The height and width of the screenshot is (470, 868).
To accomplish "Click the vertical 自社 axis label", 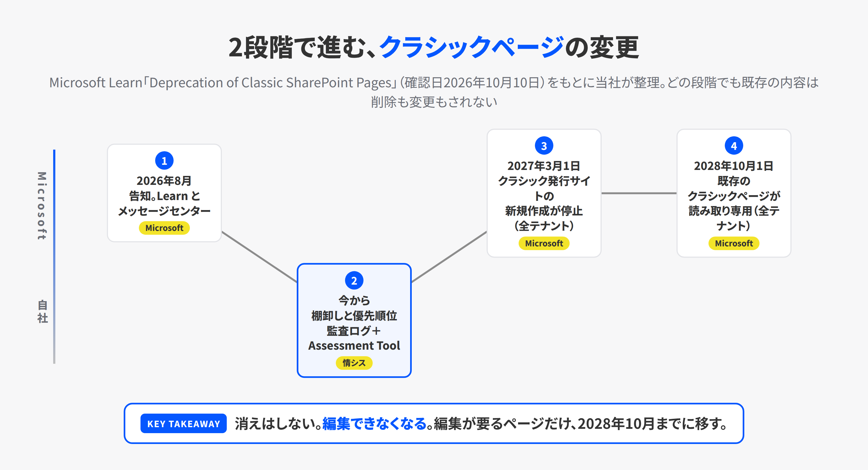I will pos(43,312).
